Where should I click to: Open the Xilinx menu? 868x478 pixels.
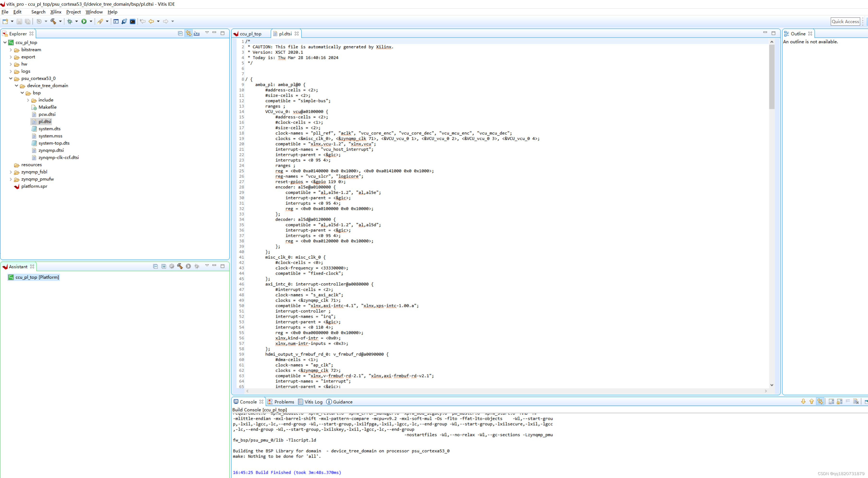[x=56, y=12]
